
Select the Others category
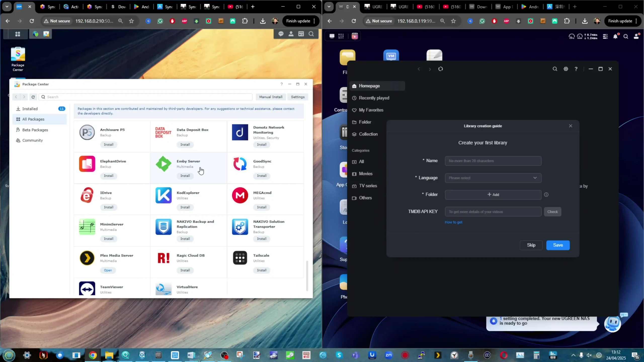pos(377,198)
